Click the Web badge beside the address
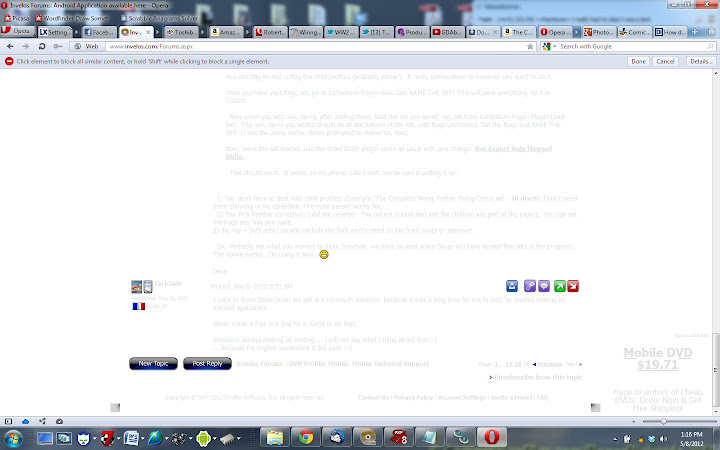This screenshot has width=720, height=450. pyautogui.click(x=87, y=46)
